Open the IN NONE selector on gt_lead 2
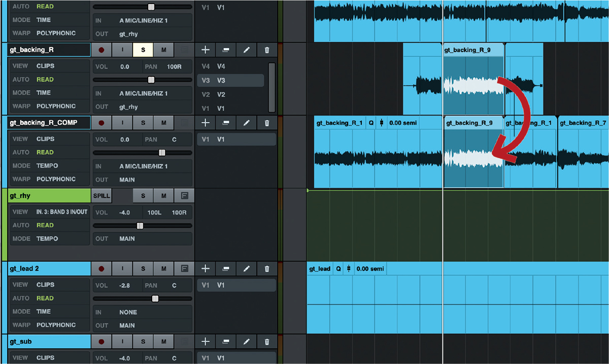Image resolution: width=609 pixels, height=364 pixels. (143, 312)
